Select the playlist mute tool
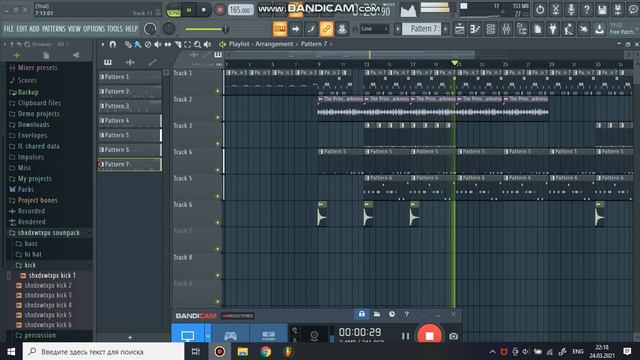The height and width of the screenshot is (360, 640). [158, 44]
